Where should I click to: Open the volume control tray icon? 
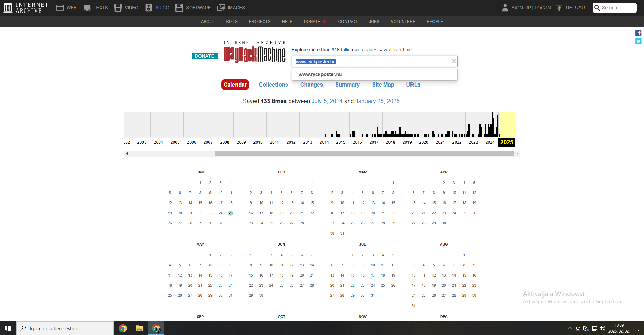[602, 328]
